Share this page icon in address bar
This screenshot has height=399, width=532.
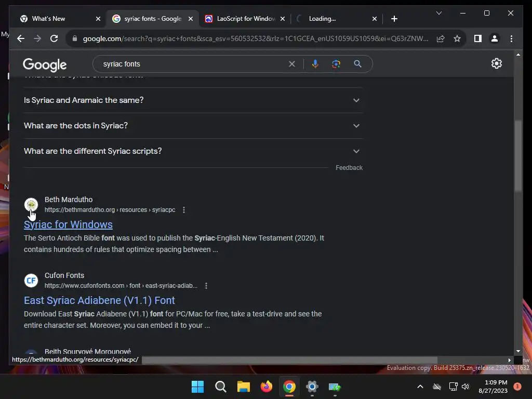click(441, 38)
